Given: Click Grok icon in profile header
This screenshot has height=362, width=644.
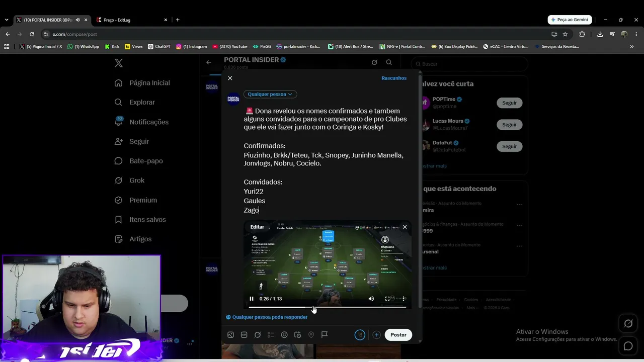Looking at the screenshot, I should click(374, 62).
